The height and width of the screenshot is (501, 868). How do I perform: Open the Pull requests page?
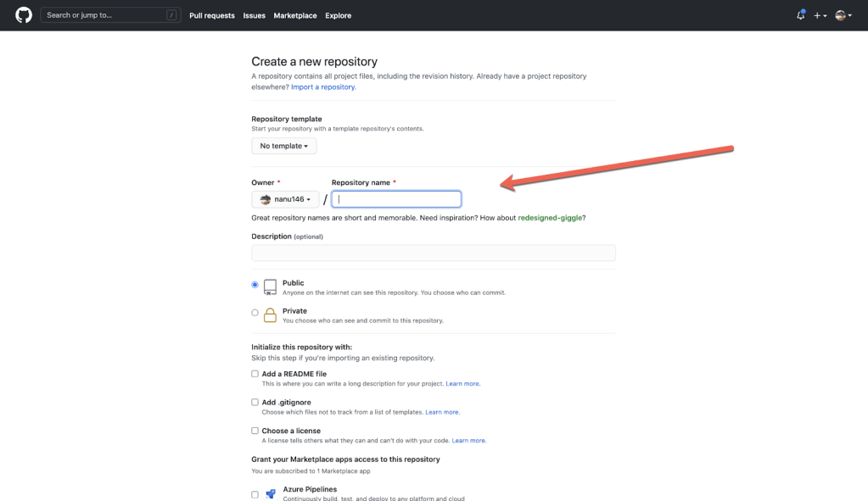[x=211, y=15]
